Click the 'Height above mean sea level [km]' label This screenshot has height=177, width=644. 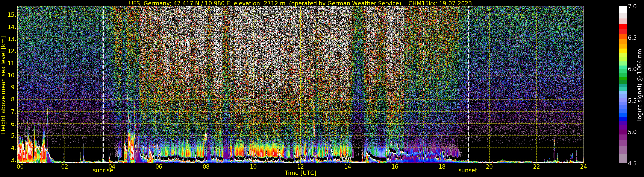(3, 85)
